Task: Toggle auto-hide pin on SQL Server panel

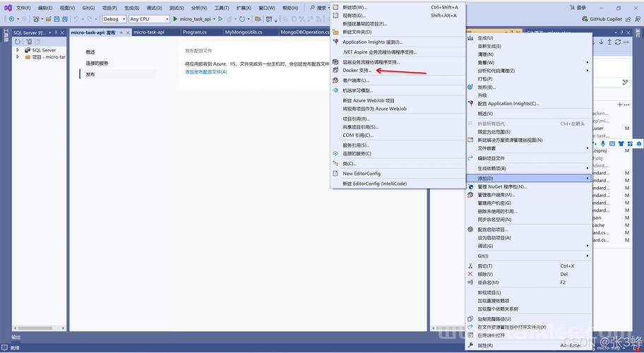Action: pos(56,32)
